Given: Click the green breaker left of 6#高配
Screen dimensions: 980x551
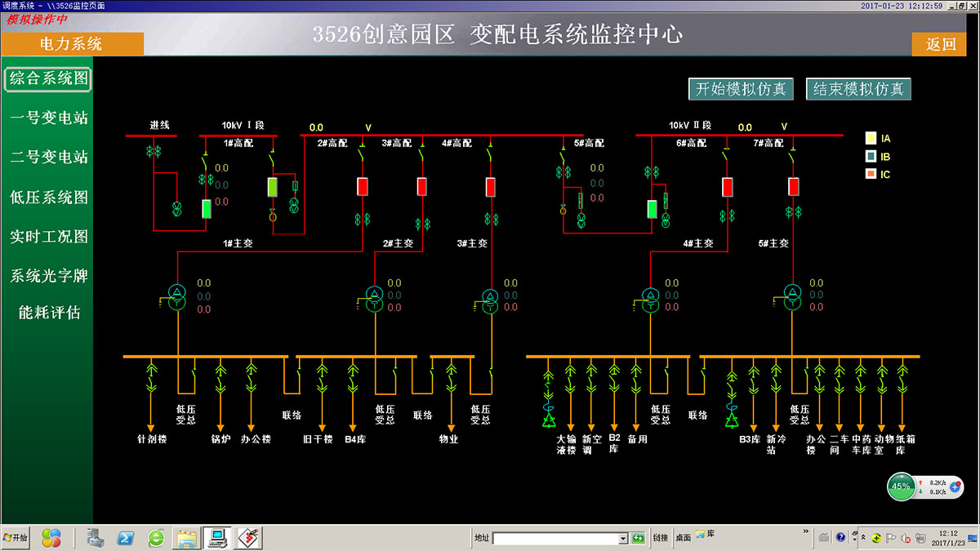Looking at the screenshot, I should (x=652, y=208).
